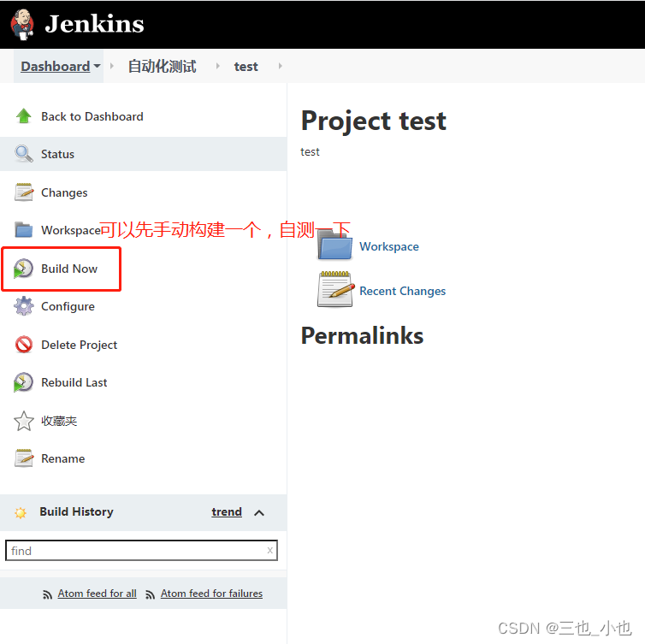Click the sun icon beside Build History
The width and height of the screenshot is (645, 644).
21,513
